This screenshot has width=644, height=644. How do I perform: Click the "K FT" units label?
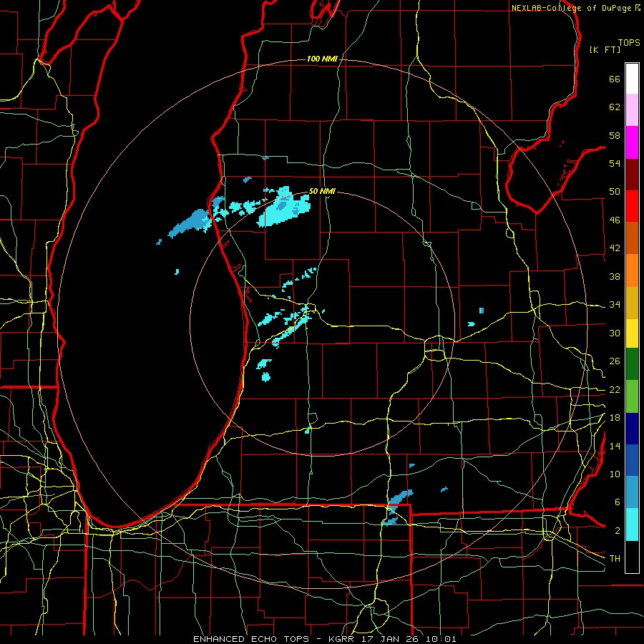[605, 49]
